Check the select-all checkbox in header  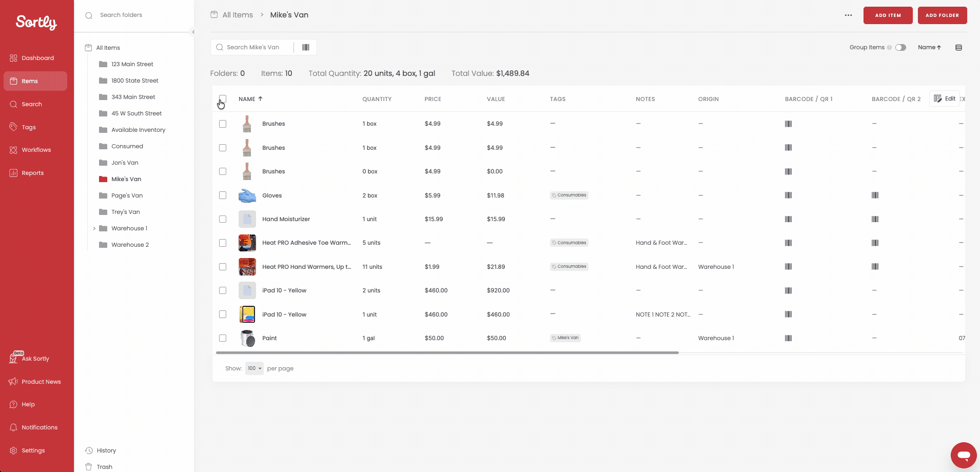point(223,99)
